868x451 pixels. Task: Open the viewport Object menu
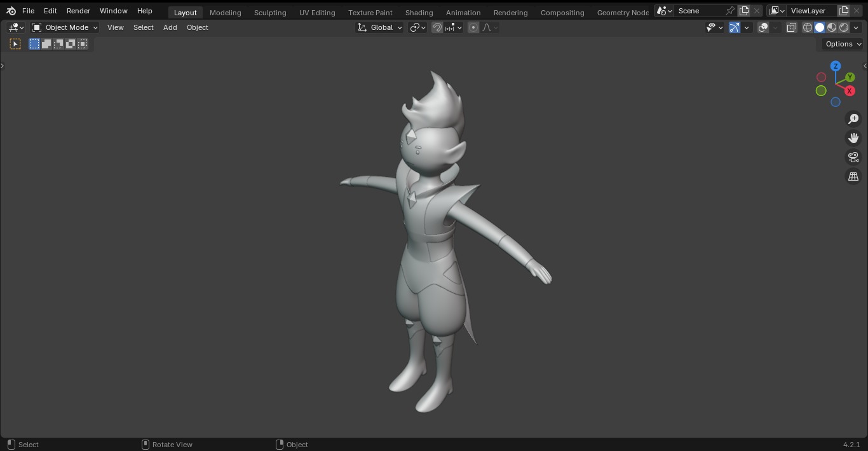197,27
